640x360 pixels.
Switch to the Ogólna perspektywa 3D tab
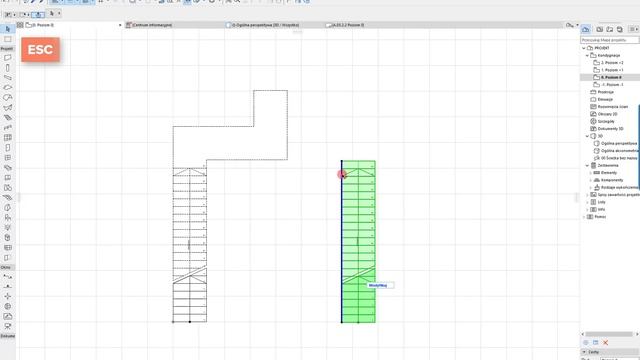274,25
